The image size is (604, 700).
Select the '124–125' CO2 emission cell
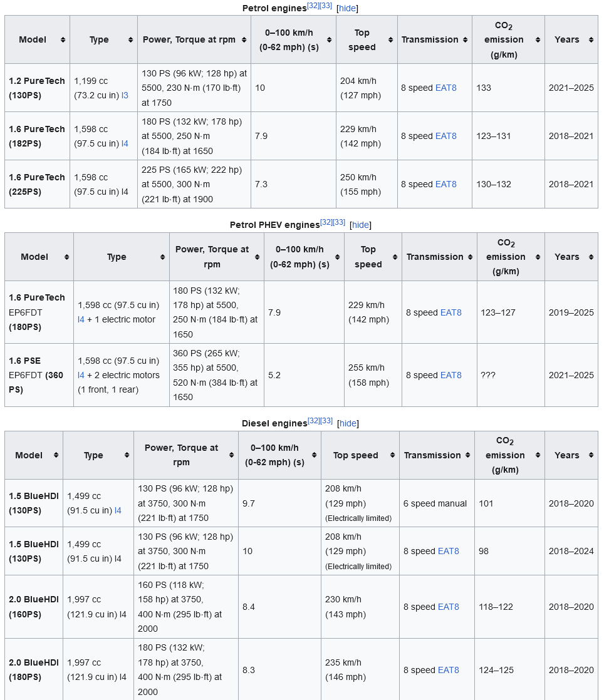[x=510, y=670]
